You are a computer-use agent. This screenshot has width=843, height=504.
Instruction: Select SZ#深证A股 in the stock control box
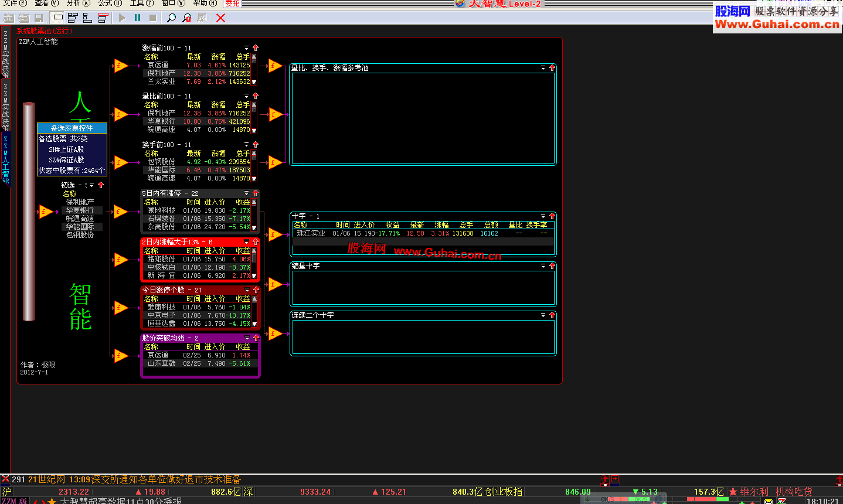coord(66,160)
